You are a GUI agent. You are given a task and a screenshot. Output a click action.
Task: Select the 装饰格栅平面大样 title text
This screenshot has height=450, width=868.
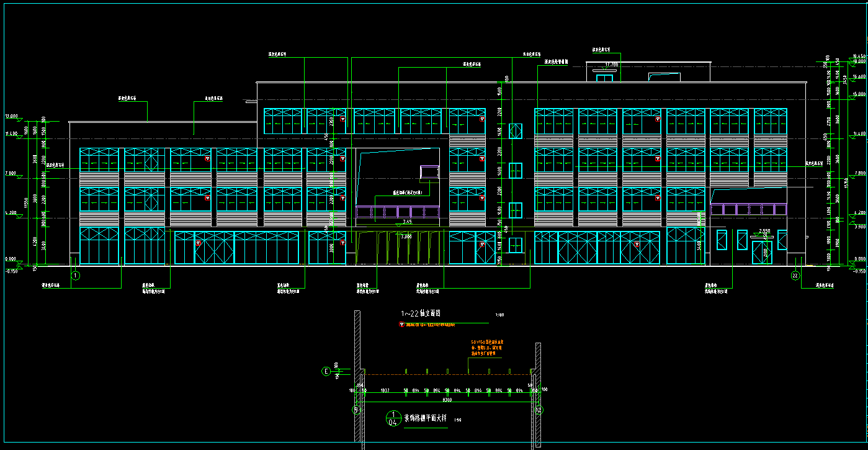426,418
